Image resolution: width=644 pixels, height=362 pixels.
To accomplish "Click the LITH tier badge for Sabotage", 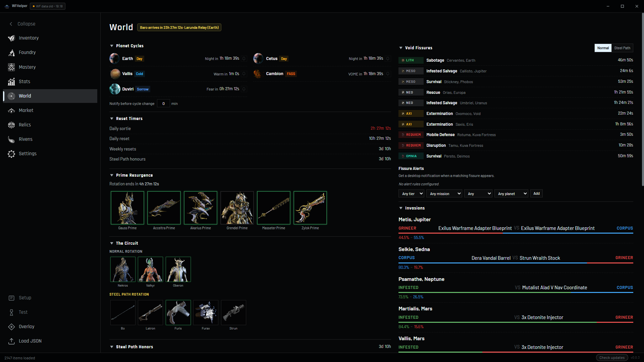I will (411, 60).
